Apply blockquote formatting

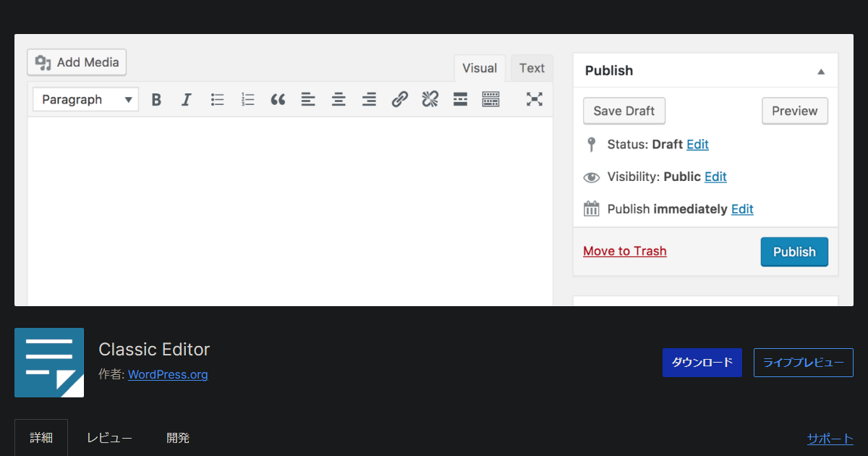pos(278,100)
